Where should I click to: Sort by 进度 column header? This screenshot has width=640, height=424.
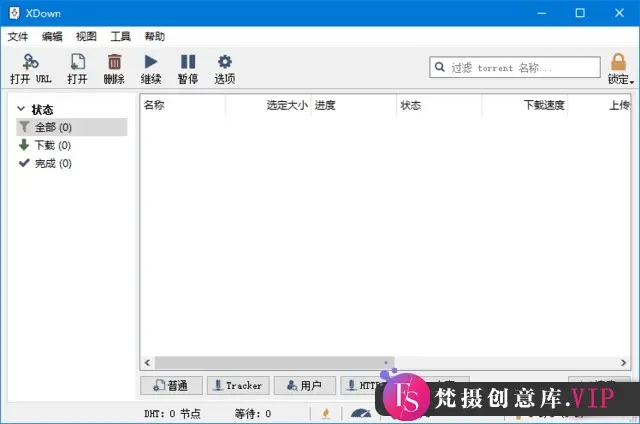(x=353, y=105)
